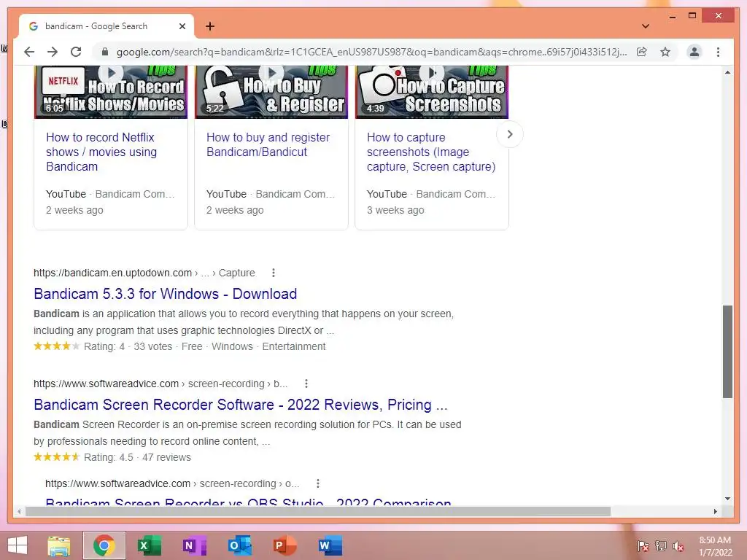Play the How to Capture Screenshots thumbnail
This screenshot has height=560, width=747.
pos(432,92)
